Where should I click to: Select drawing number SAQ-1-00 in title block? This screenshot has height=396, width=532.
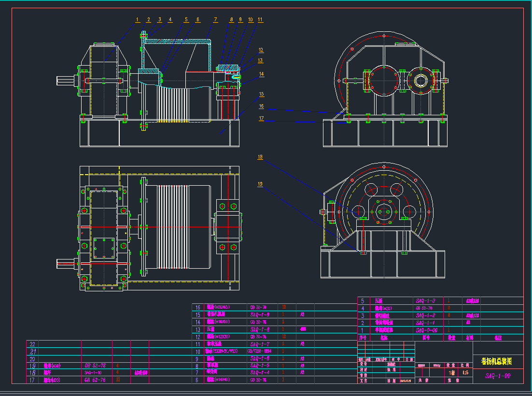498,375
